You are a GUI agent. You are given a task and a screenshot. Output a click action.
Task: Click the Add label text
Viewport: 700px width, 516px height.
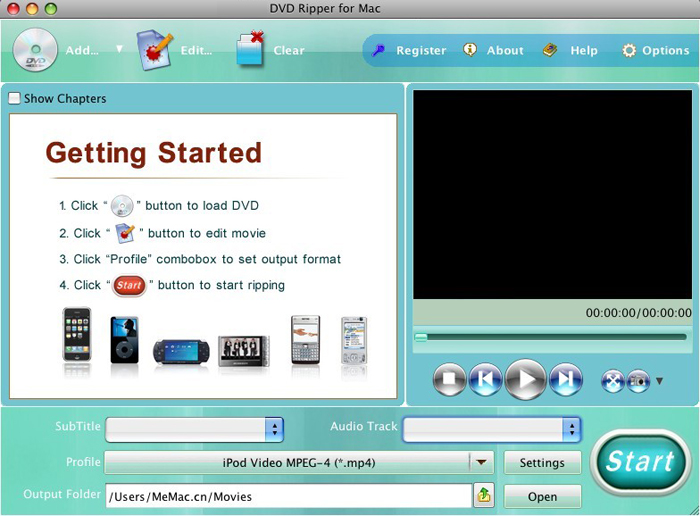pos(82,50)
